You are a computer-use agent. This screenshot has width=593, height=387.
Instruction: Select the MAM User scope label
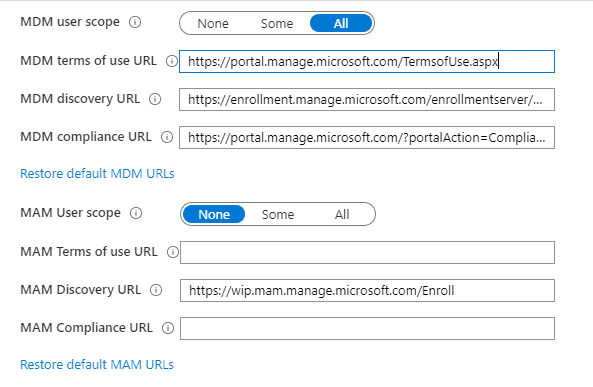70,213
